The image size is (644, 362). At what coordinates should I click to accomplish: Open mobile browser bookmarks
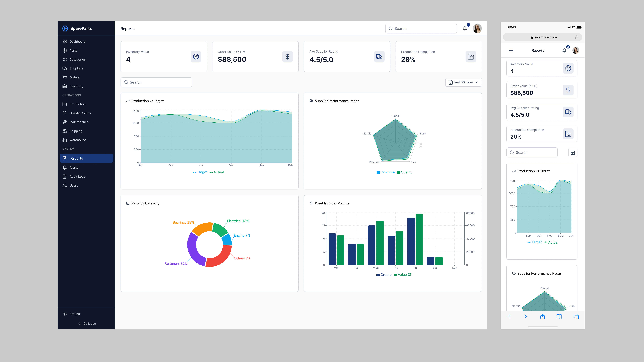point(559,317)
